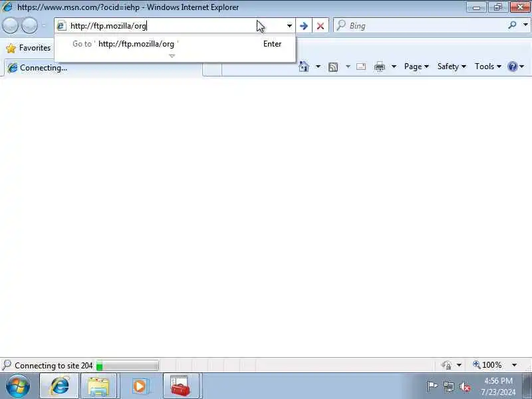Image resolution: width=532 pixels, height=399 pixels.
Task: Open the recent pages dropdown beside navigation buttons
Action: pos(43,25)
